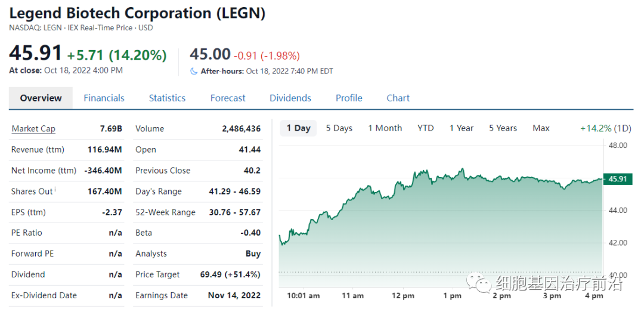This screenshot has height=312, width=644.
Task: Switch the chart to 5 Years
Action: 503,128
